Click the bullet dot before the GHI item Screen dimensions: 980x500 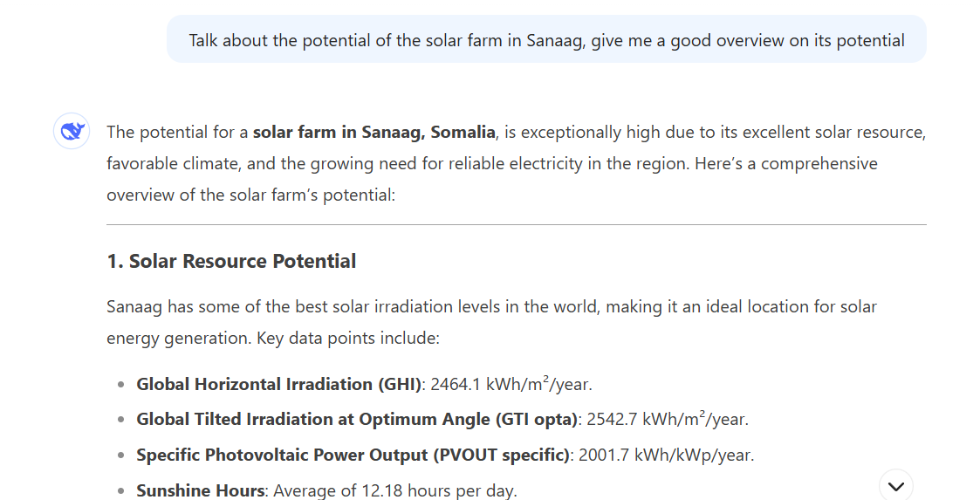tap(120, 385)
